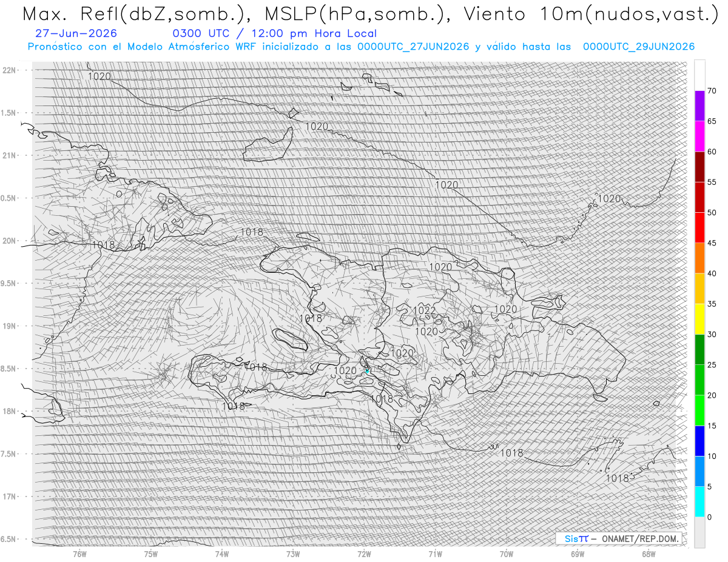Click the '18N' latitude axis label
The image size is (728, 562).
coord(8,411)
